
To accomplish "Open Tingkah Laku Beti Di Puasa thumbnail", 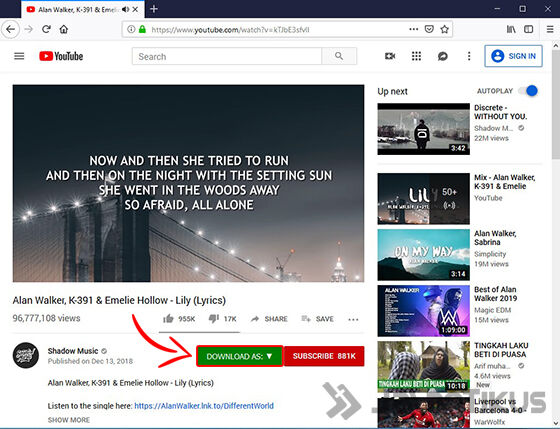I will (424, 366).
